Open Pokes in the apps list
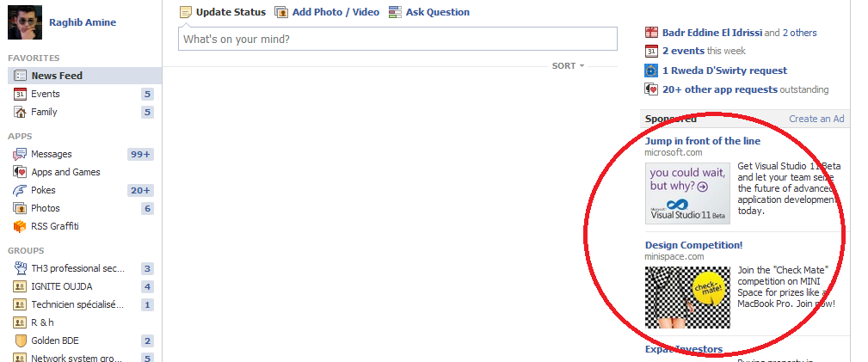Screen dimensions: 868x362 [43, 190]
